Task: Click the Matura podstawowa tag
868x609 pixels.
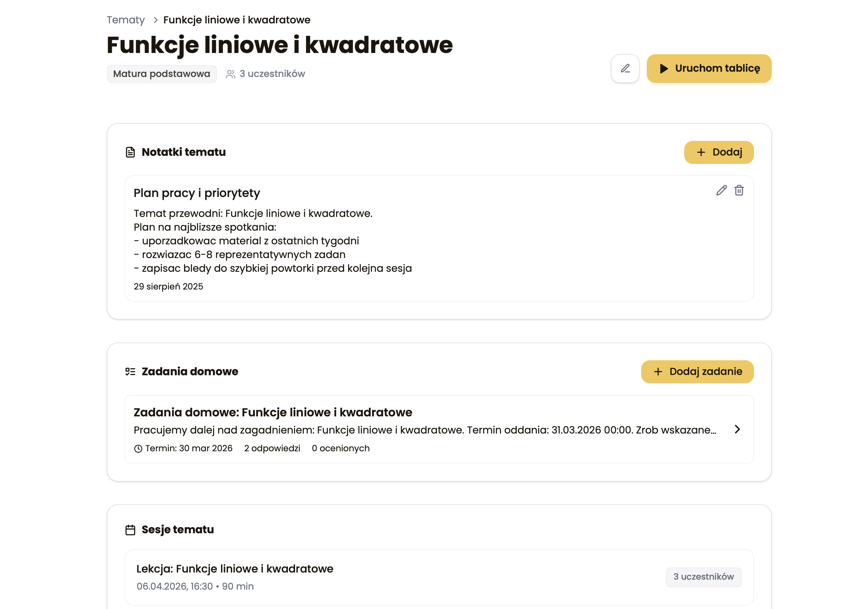Action: (x=161, y=74)
